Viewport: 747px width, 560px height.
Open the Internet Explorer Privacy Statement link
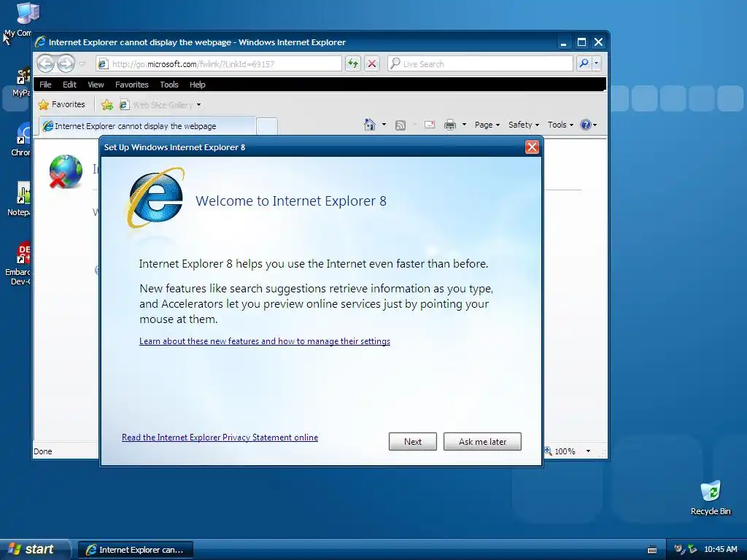[220, 437]
